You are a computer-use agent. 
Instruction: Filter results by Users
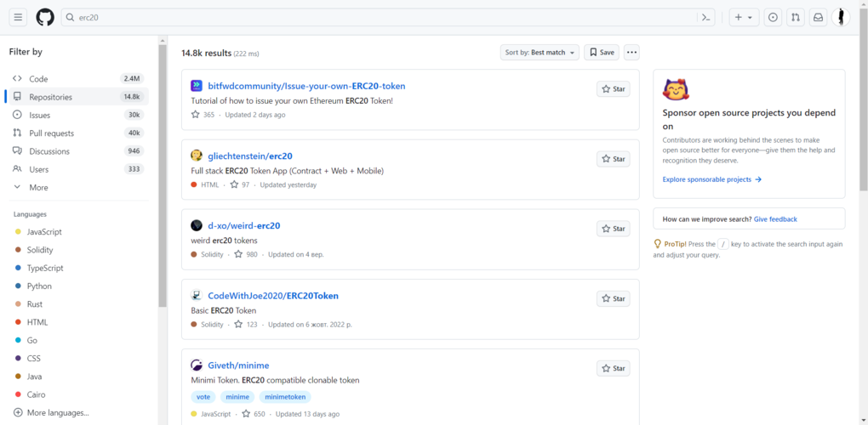pos(77,169)
